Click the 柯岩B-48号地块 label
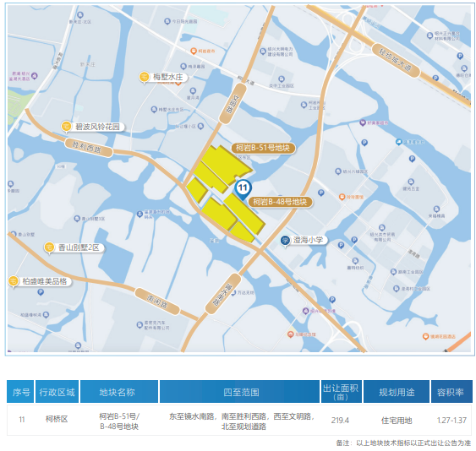This screenshot has width=476, height=451. [280, 202]
